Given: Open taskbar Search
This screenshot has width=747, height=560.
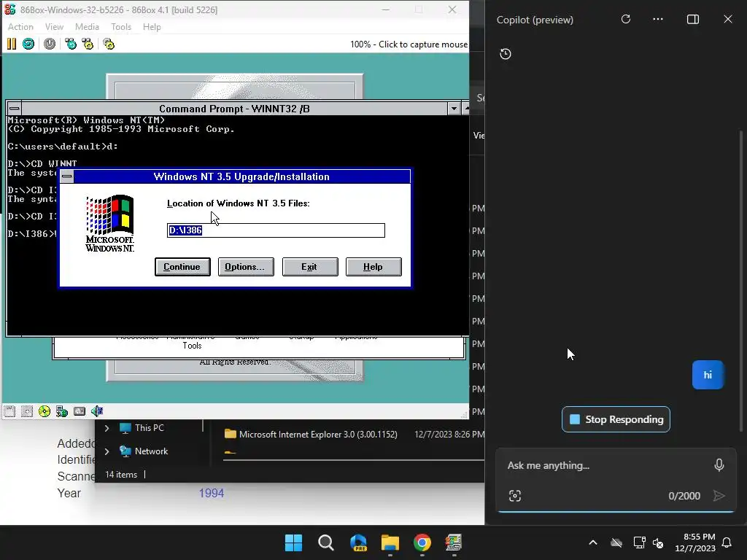Looking at the screenshot, I should pyautogui.click(x=326, y=542).
